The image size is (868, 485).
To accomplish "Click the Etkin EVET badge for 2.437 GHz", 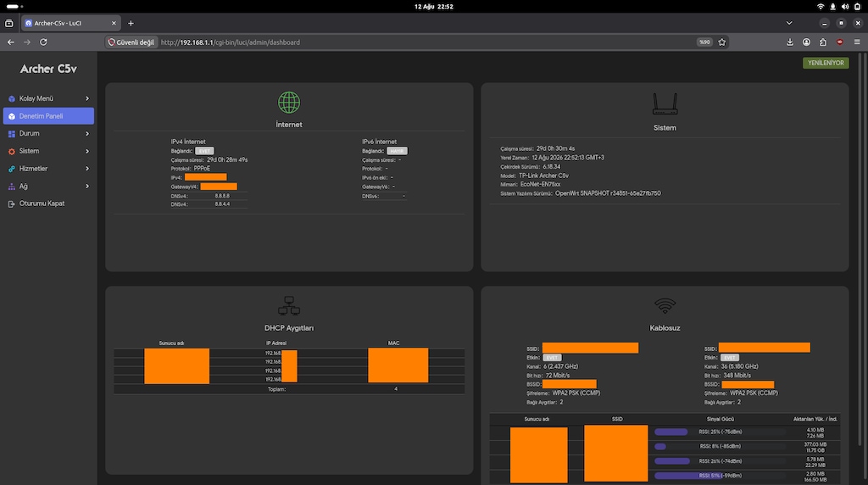I will click(x=552, y=358).
